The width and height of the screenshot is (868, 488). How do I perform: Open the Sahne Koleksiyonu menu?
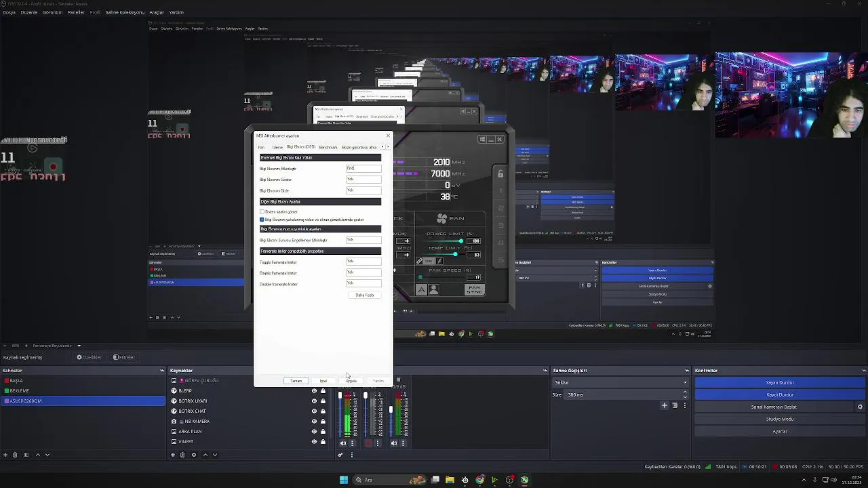tap(125, 12)
